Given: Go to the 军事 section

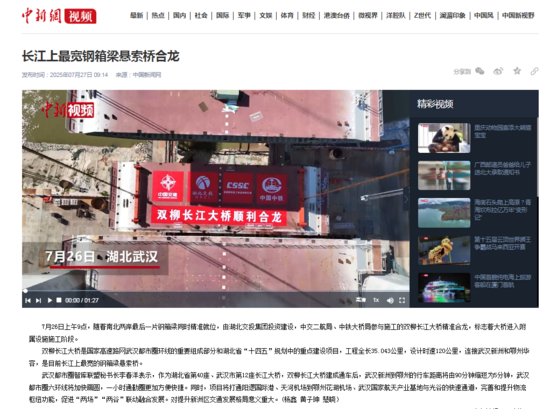Looking at the screenshot, I should pyautogui.click(x=244, y=15).
